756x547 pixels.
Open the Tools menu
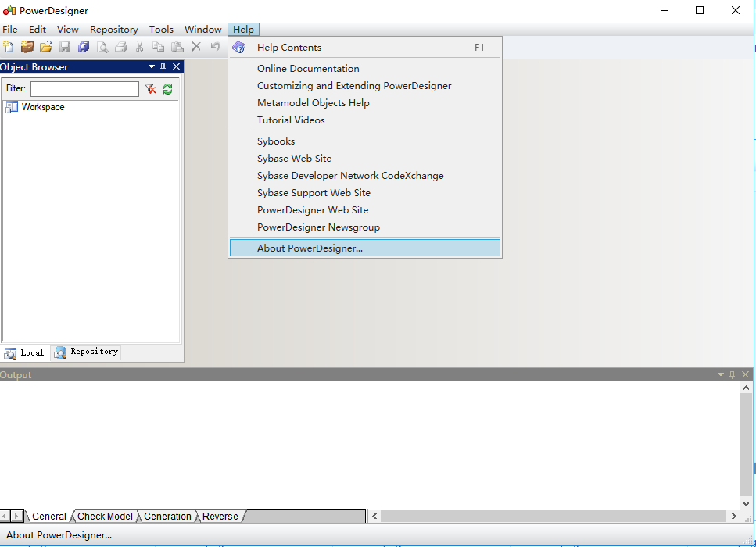click(x=161, y=30)
